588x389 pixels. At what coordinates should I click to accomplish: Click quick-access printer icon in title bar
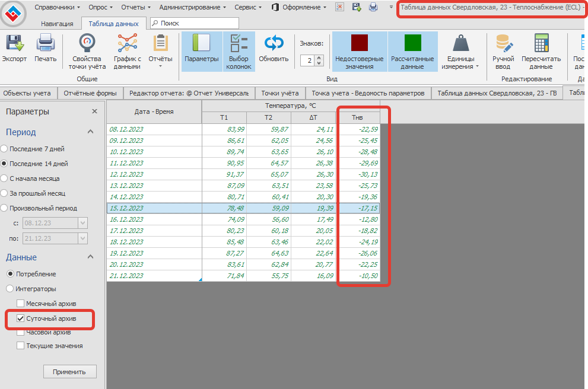(373, 7)
